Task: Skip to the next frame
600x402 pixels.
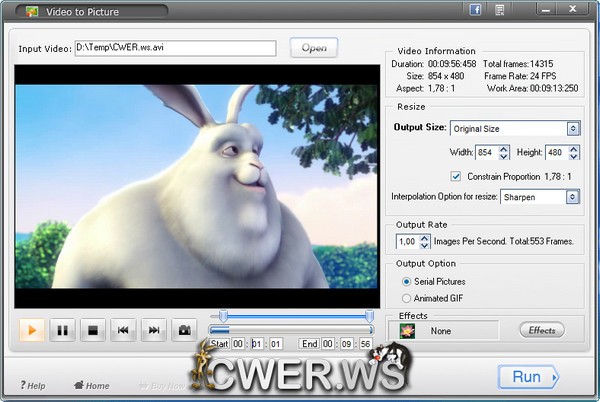Action: coord(153,329)
